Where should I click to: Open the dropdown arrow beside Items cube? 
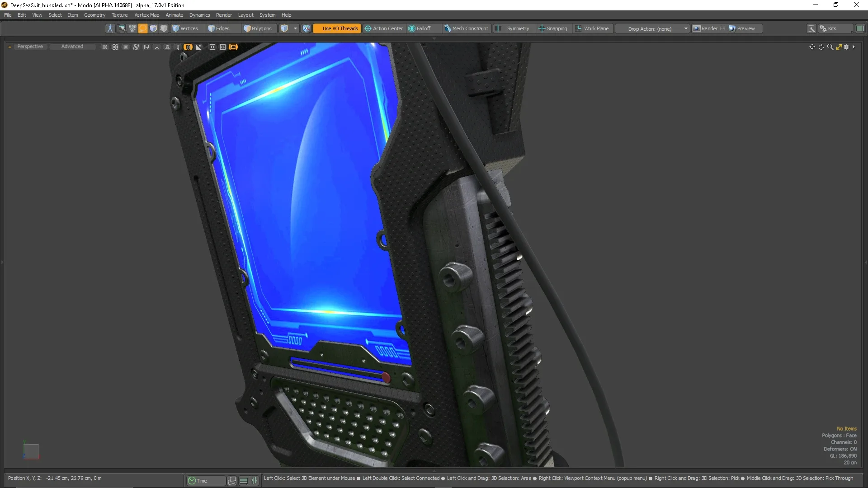pyautogui.click(x=295, y=28)
